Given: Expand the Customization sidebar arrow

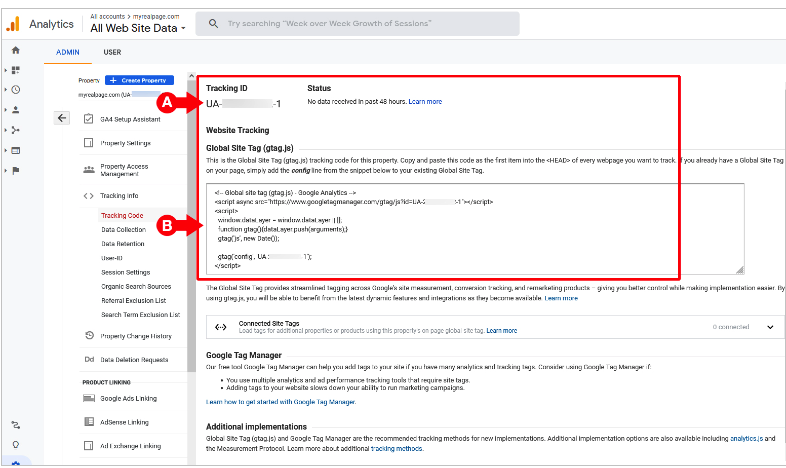Looking at the screenshot, I should click(x=6, y=70).
